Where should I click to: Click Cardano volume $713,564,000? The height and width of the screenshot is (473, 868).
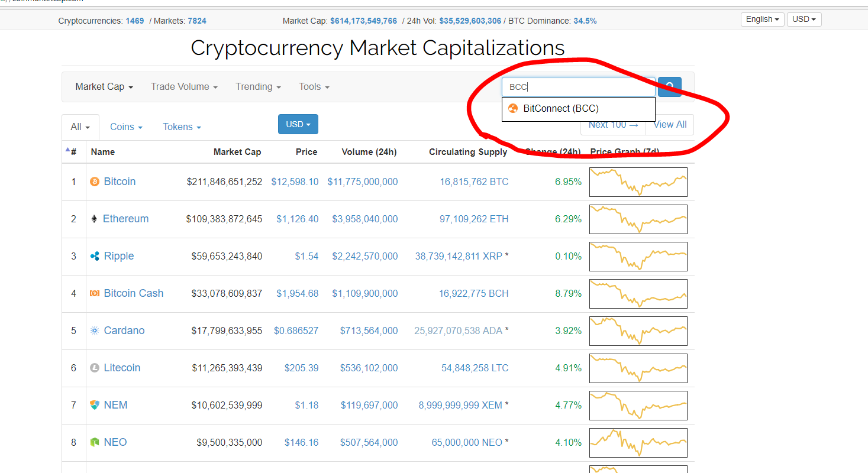click(x=369, y=331)
